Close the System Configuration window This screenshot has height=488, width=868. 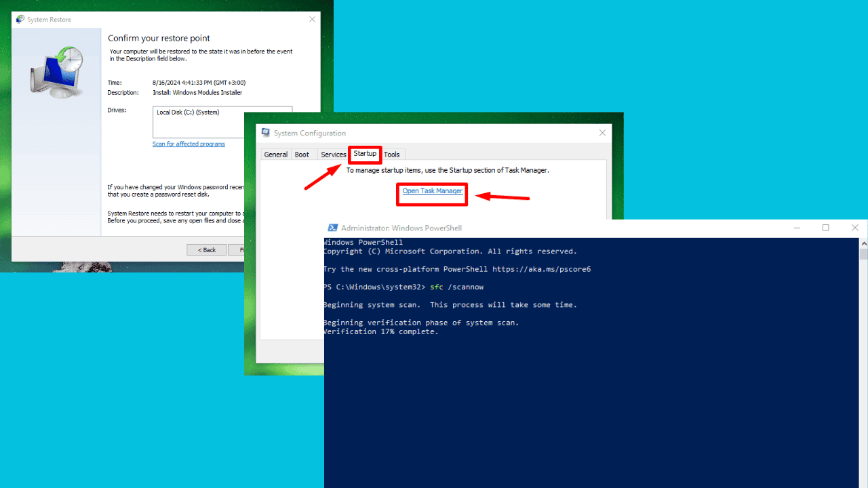603,133
